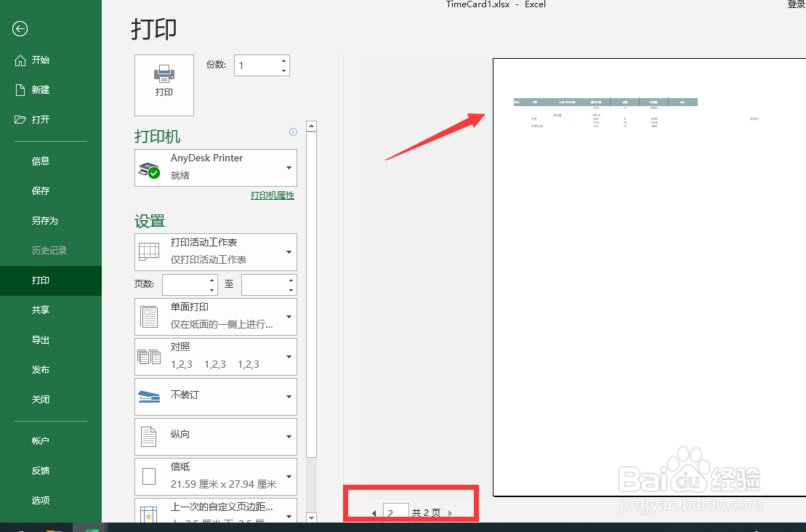Open the 新建 menu item
The image size is (806, 532).
pos(51,90)
